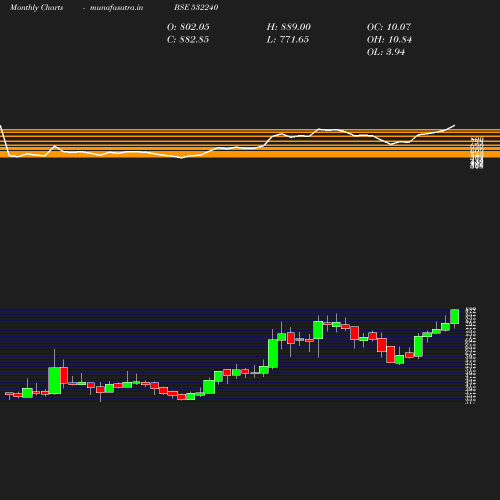Click the "Monthly Charts" title text
The width and height of the screenshot is (500, 500).
(x=37, y=8)
